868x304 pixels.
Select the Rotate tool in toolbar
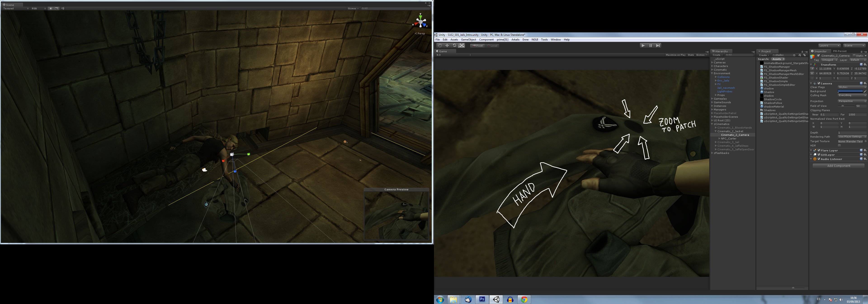[x=455, y=45]
